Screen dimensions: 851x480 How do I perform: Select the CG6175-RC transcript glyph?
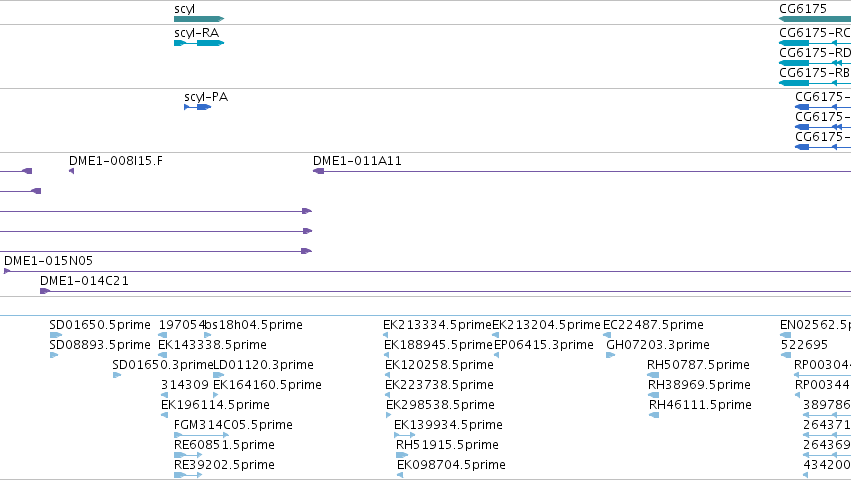pos(815,43)
